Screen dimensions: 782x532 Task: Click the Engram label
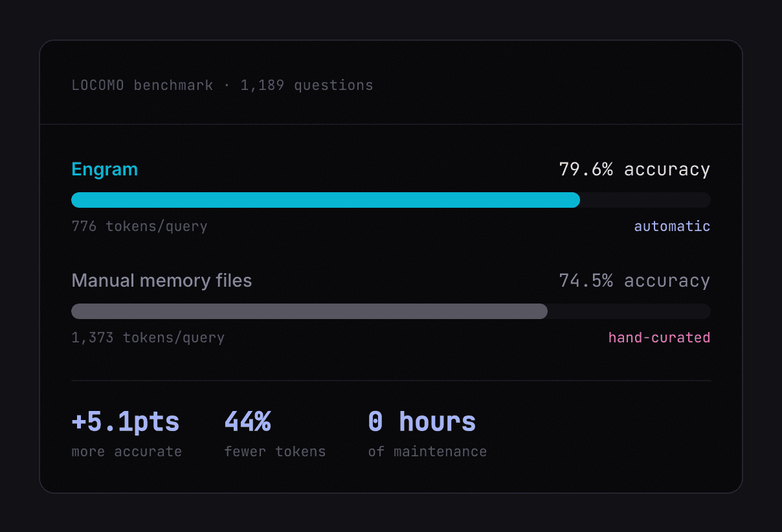(104, 170)
